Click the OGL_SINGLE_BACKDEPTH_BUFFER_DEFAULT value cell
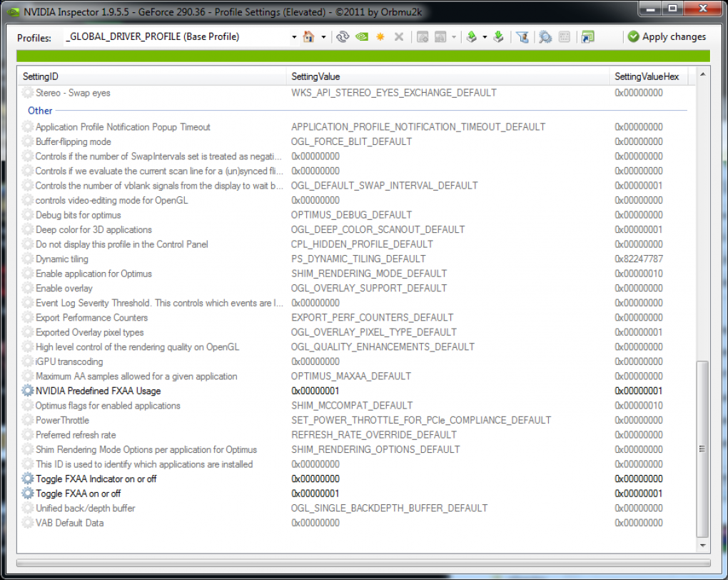The height and width of the screenshot is (580, 728). point(389,508)
